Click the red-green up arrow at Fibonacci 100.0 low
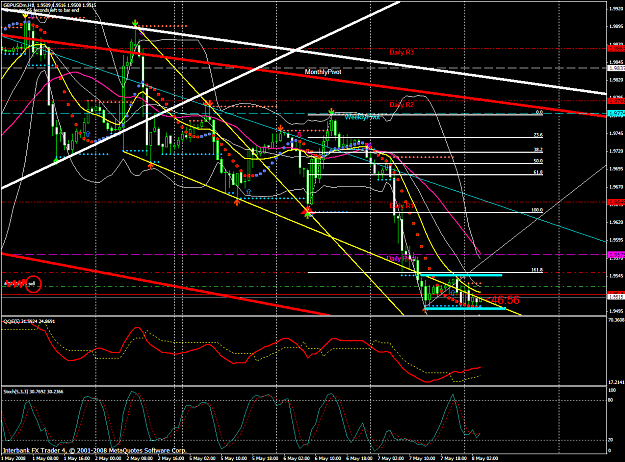 [x=307, y=212]
